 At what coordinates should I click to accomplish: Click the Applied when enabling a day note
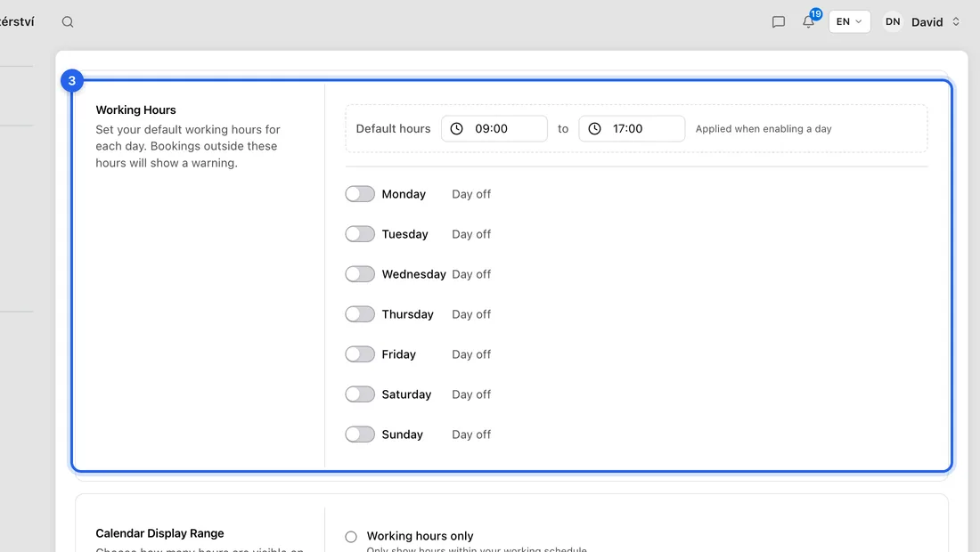pyautogui.click(x=764, y=128)
